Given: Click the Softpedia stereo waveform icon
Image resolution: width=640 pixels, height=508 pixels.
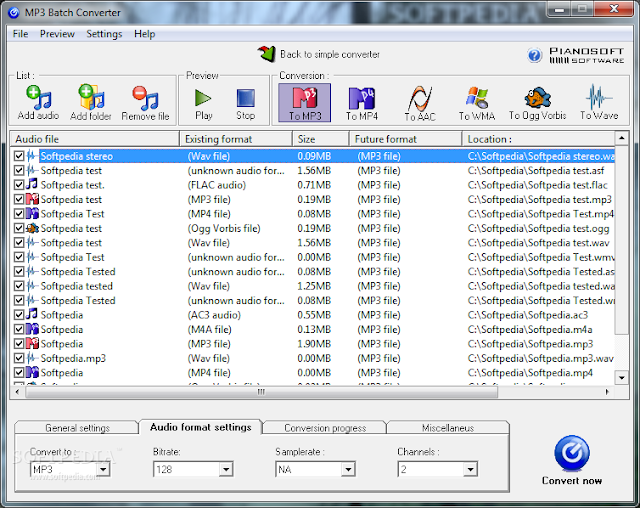Looking at the screenshot, I should 32,156.
